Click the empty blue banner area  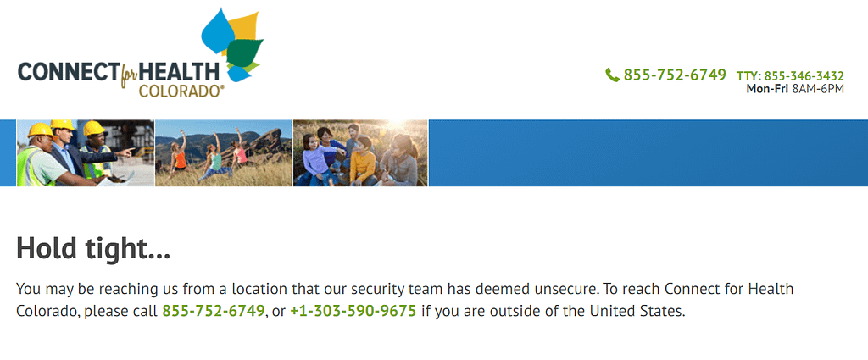[648, 153]
